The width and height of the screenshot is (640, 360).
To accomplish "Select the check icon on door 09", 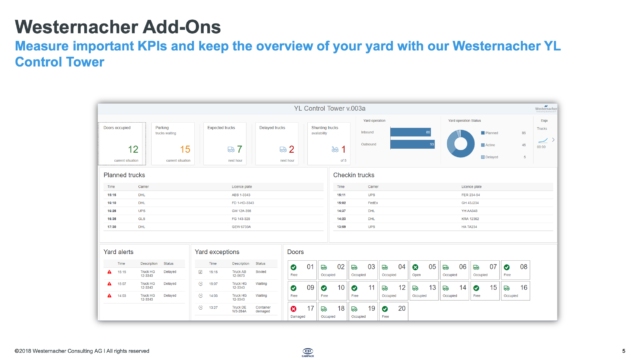I will click(x=293, y=288).
